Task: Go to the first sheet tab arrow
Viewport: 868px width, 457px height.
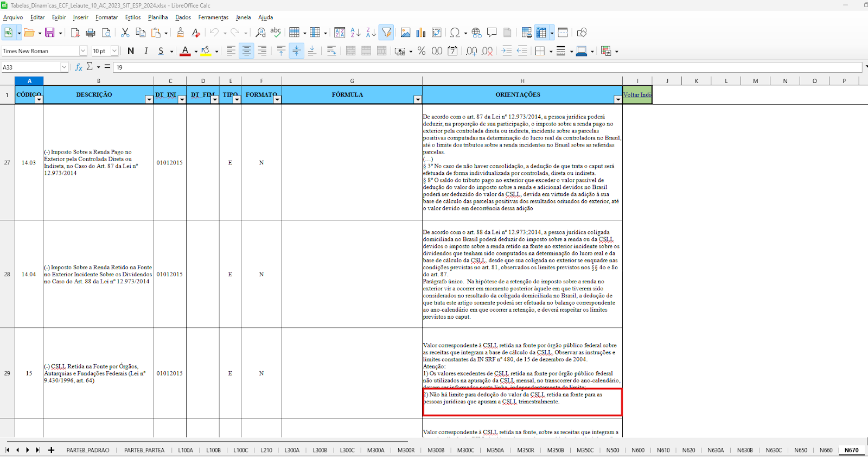Action: [x=7, y=450]
